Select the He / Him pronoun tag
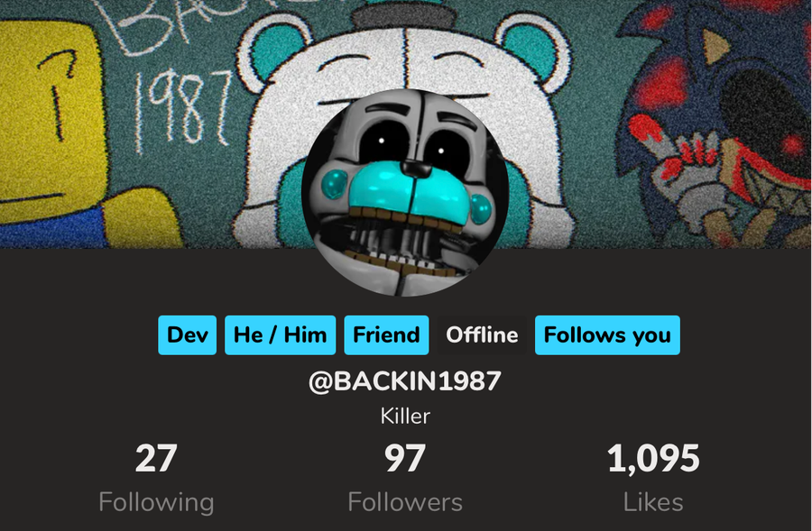This screenshot has width=812, height=531. 281,334
